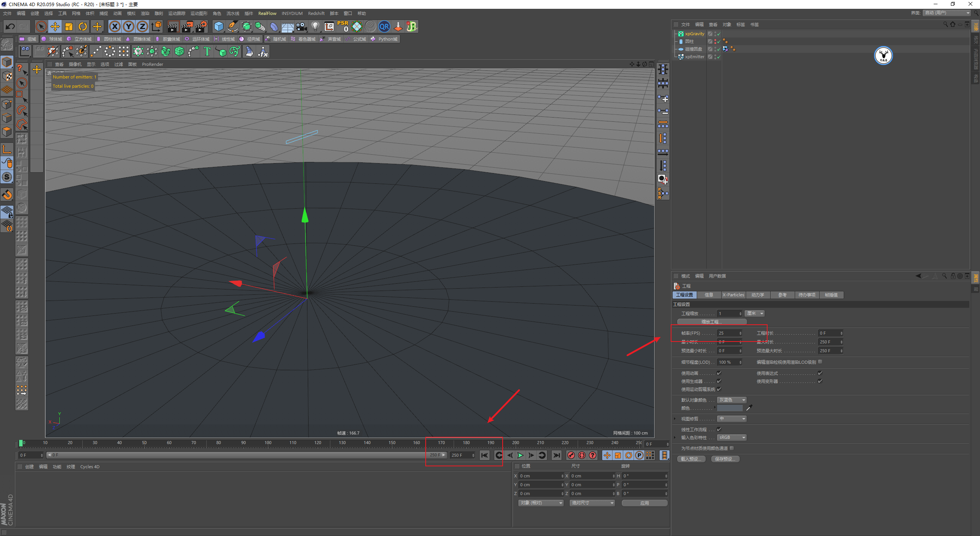Switch to the X-Particles attribute tab
Image resolution: width=980 pixels, height=536 pixels.
click(733, 295)
